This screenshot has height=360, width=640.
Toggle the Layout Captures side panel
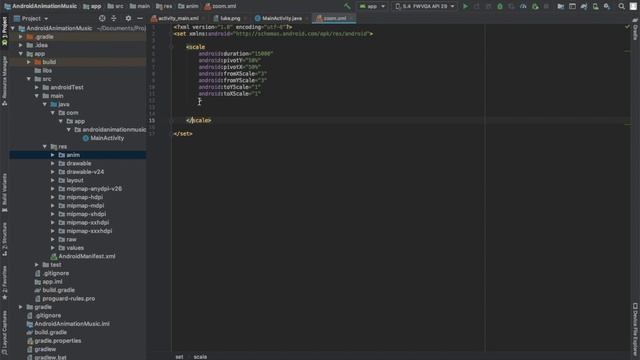(x=4, y=333)
